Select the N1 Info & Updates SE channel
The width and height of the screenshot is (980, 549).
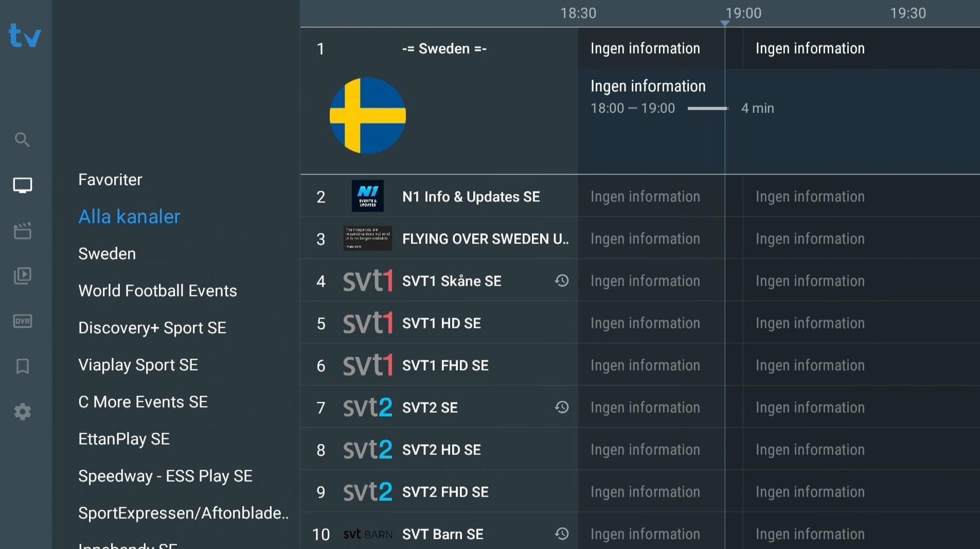coord(471,197)
